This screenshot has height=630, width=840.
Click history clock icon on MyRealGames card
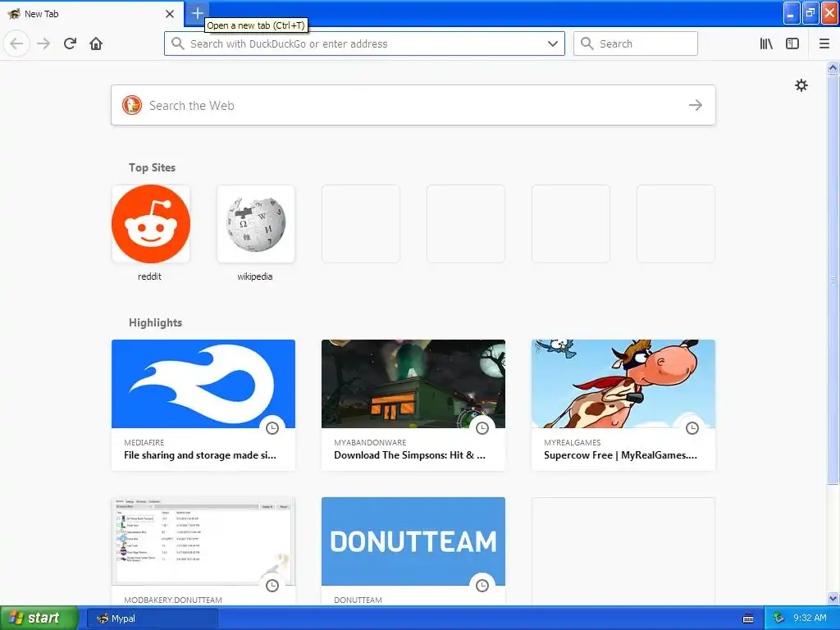692,428
